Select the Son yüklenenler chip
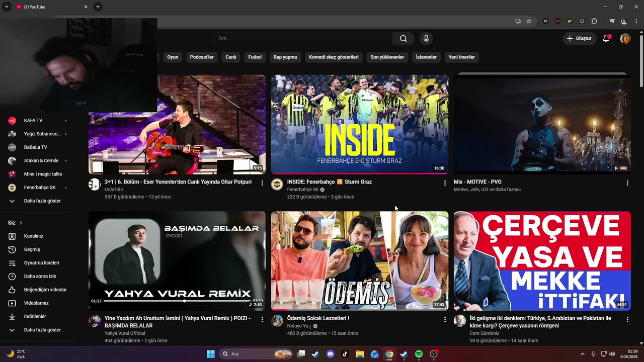Screen dimensions: 644x362 [387, 57]
